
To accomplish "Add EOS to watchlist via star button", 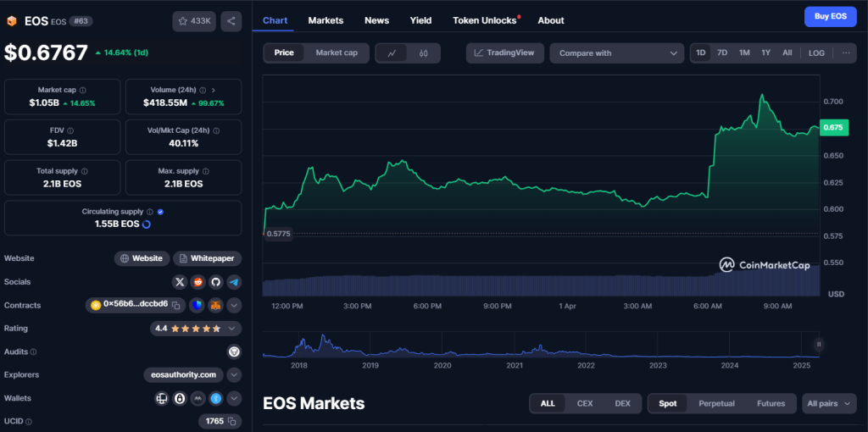I will tap(194, 21).
